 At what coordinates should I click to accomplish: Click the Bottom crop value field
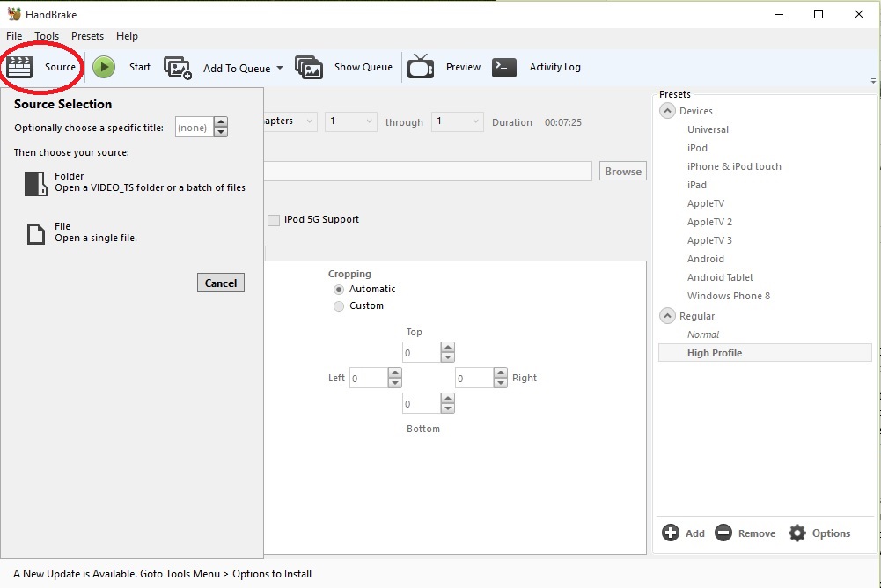tap(422, 404)
